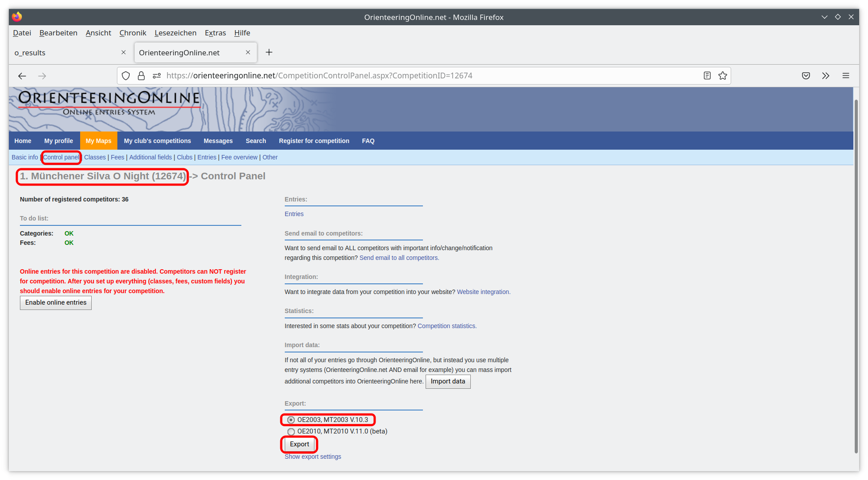Click the Import data button

click(448, 381)
